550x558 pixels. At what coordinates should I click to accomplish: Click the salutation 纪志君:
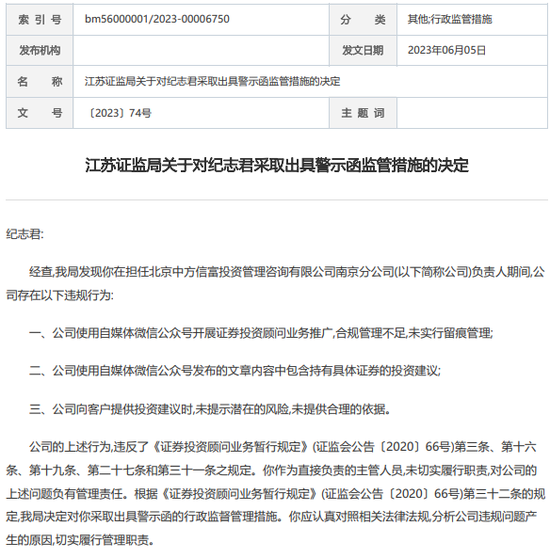(25, 235)
